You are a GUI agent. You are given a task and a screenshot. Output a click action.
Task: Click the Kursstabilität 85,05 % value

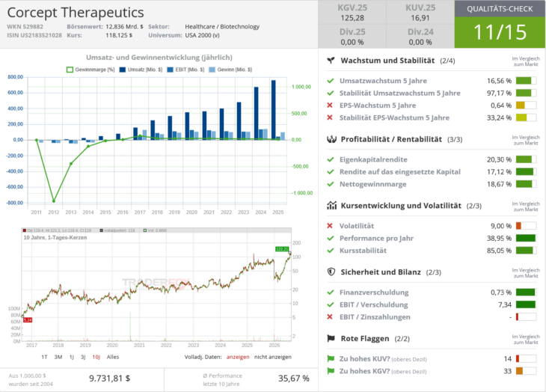[x=499, y=251]
